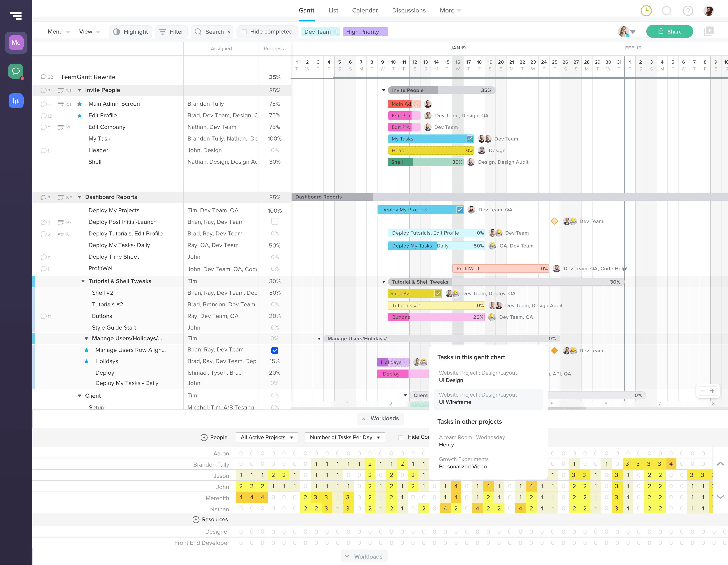Click the magnifier search icon at top right
Viewport: 728px width, 565px height.
coord(667,11)
